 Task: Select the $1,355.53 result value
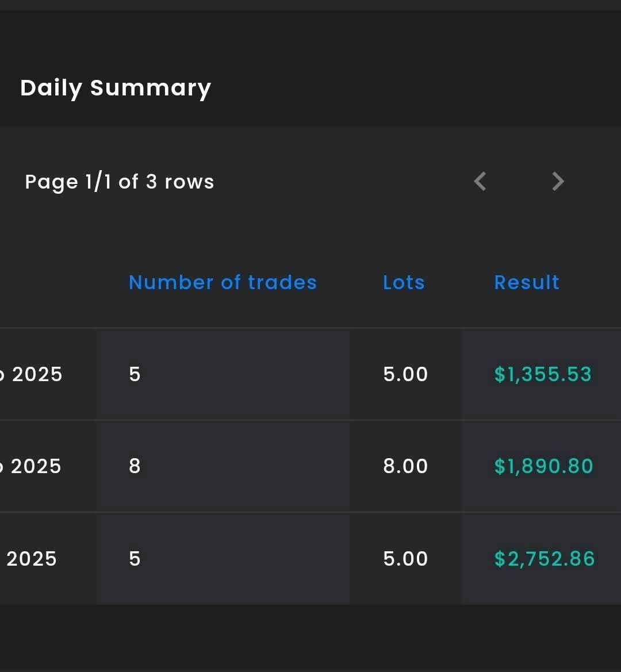(543, 374)
